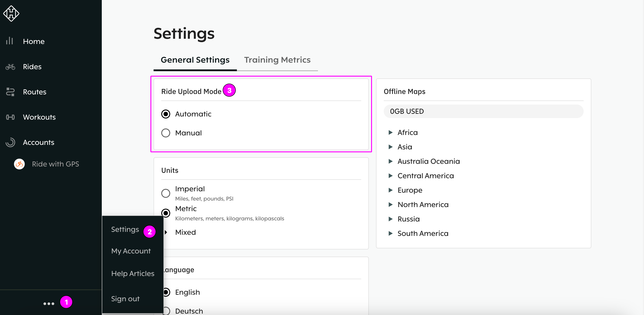
Task: Click the 0GB USED storage bar
Action: coord(483,111)
